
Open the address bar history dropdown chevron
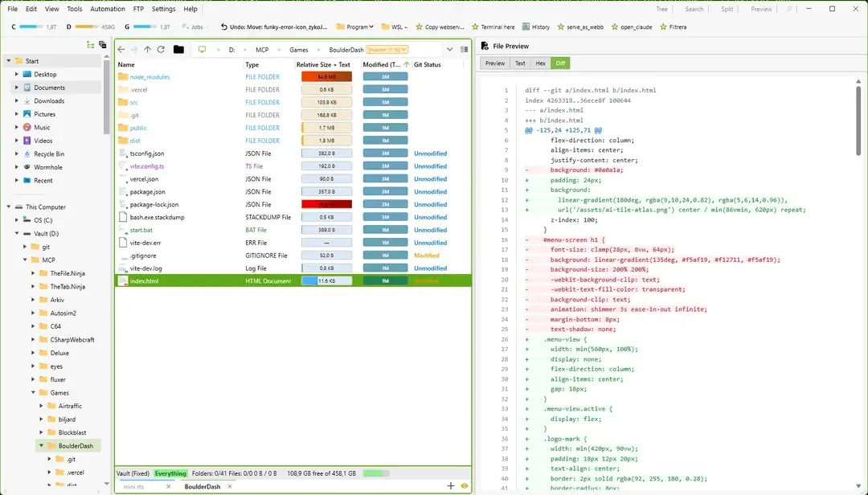point(449,49)
